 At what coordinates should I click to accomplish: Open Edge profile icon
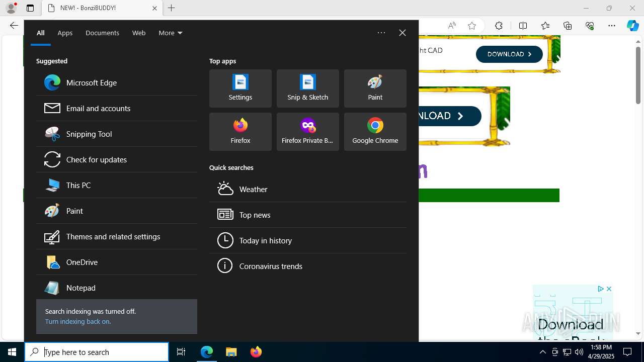(11, 8)
